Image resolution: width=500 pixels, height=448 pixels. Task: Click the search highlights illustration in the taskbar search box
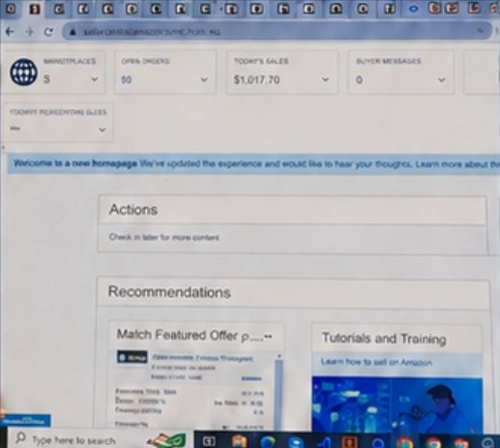click(x=166, y=439)
